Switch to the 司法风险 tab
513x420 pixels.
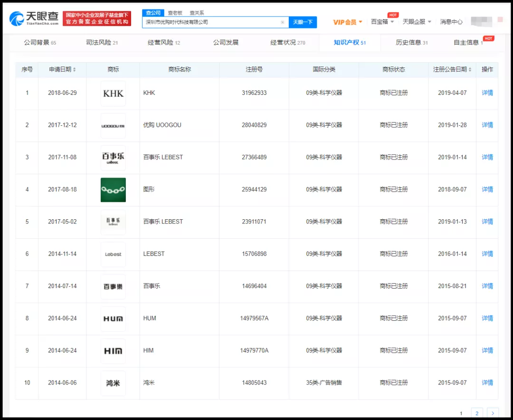[x=102, y=43]
